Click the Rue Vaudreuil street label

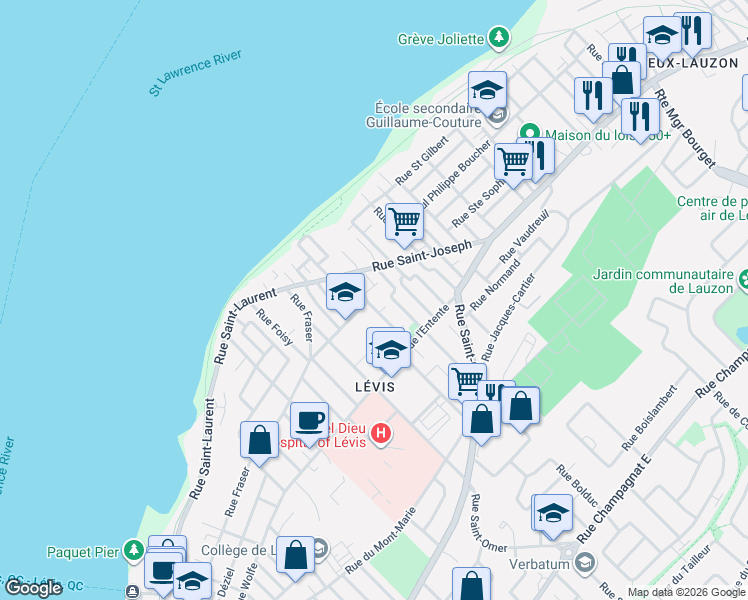coord(524,236)
